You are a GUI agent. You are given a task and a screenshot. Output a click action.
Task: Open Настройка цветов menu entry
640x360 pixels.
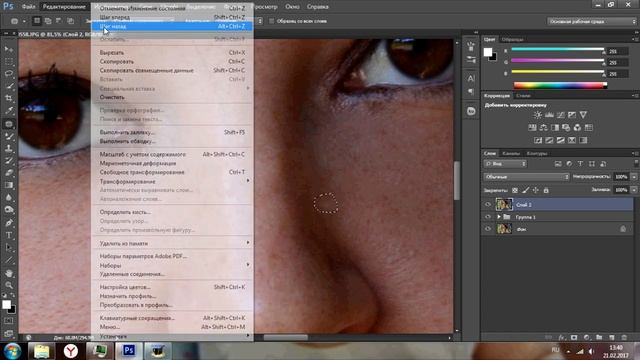pyautogui.click(x=173, y=287)
